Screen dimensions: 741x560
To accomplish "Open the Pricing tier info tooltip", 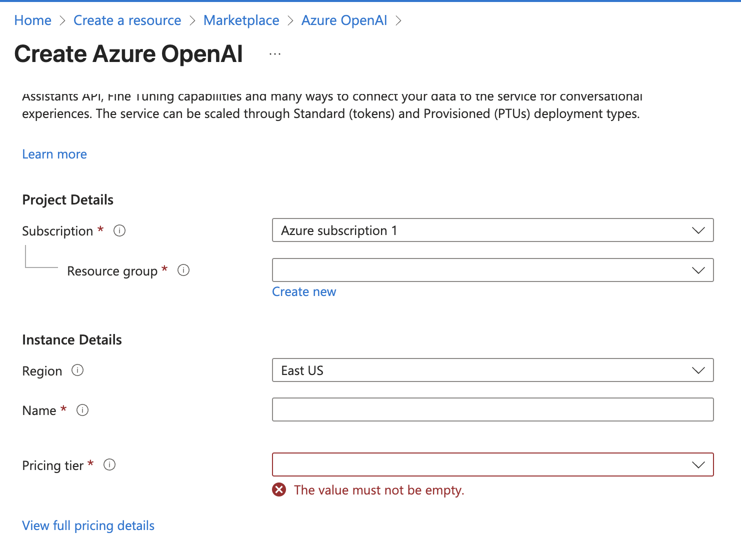I will (109, 464).
